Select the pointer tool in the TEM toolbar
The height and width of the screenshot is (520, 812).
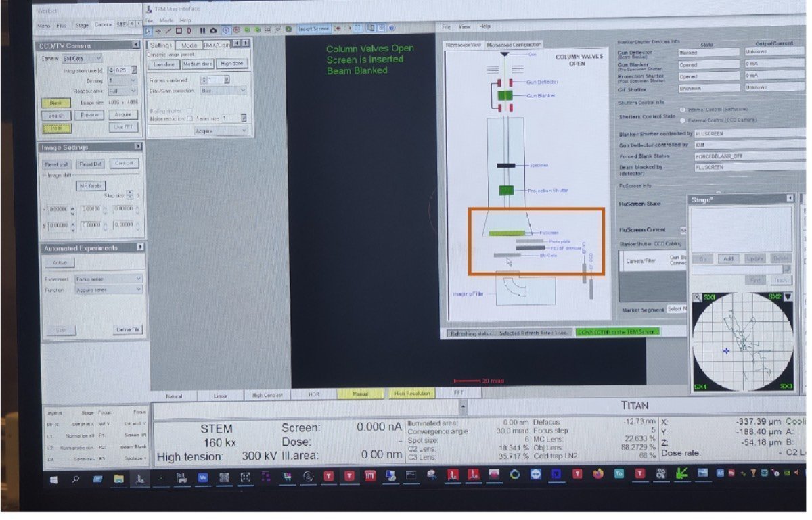pyautogui.click(x=148, y=30)
